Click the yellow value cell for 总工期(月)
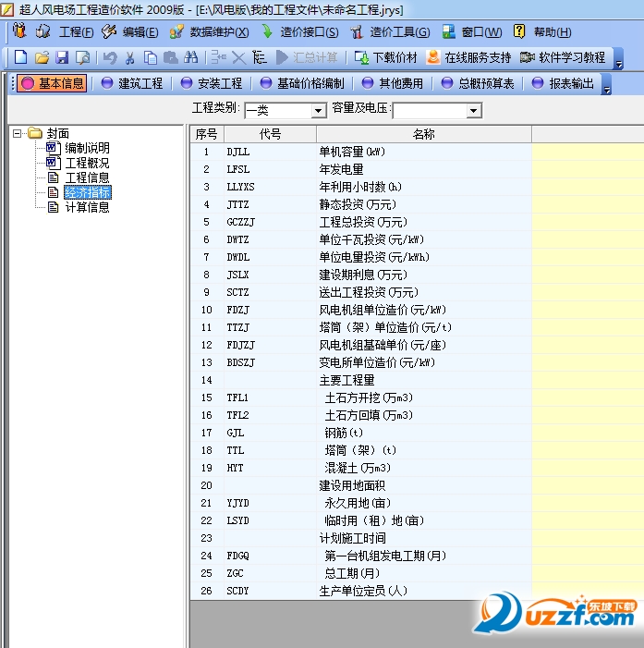Screen dimensions: 644x648 click(x=588, y=573)
